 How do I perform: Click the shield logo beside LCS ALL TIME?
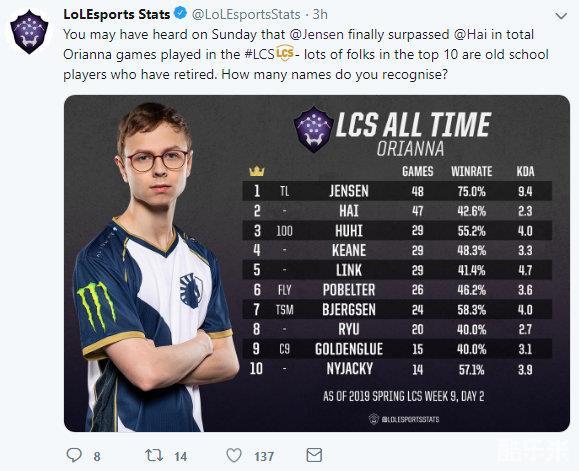click(314, 129)
